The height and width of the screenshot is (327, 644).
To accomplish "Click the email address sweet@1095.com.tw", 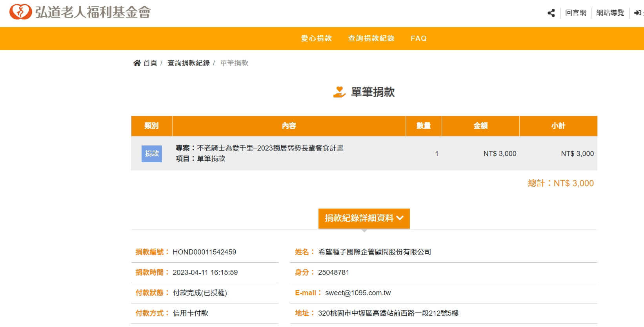I will pyautogui.click(x=358, y=293).
